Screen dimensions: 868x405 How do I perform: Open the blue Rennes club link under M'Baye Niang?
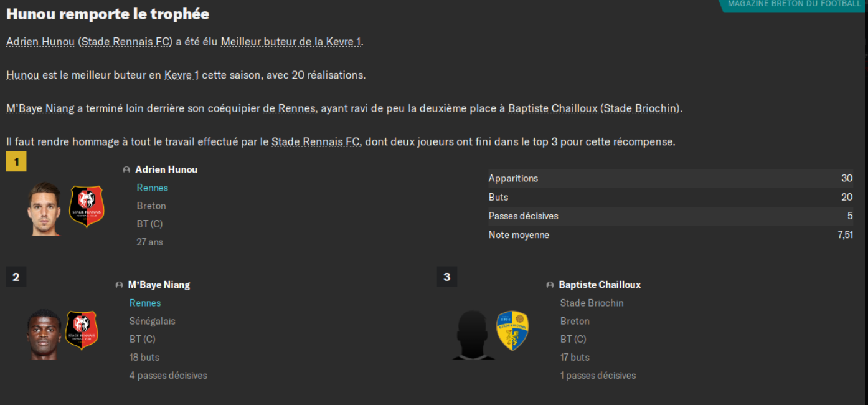[x=145, y=303]
